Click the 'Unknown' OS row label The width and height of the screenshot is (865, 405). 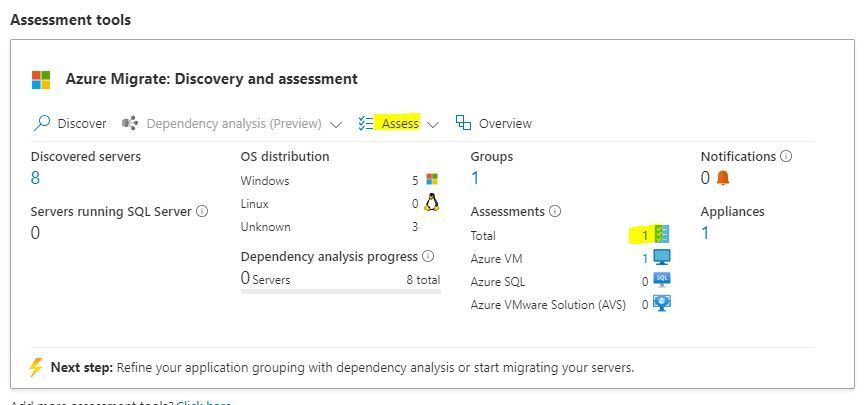tap(265, 227)
